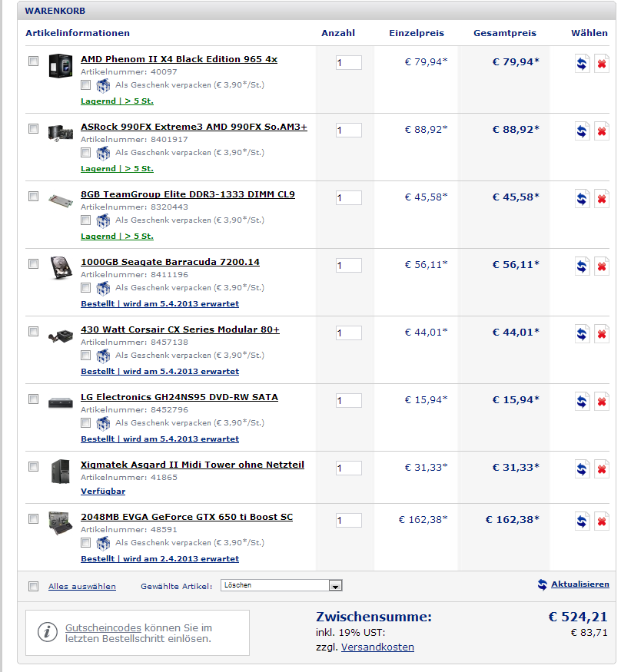
Task: Delete 1000GB Seagate Barracuda with red X
Action: (602, 266)
